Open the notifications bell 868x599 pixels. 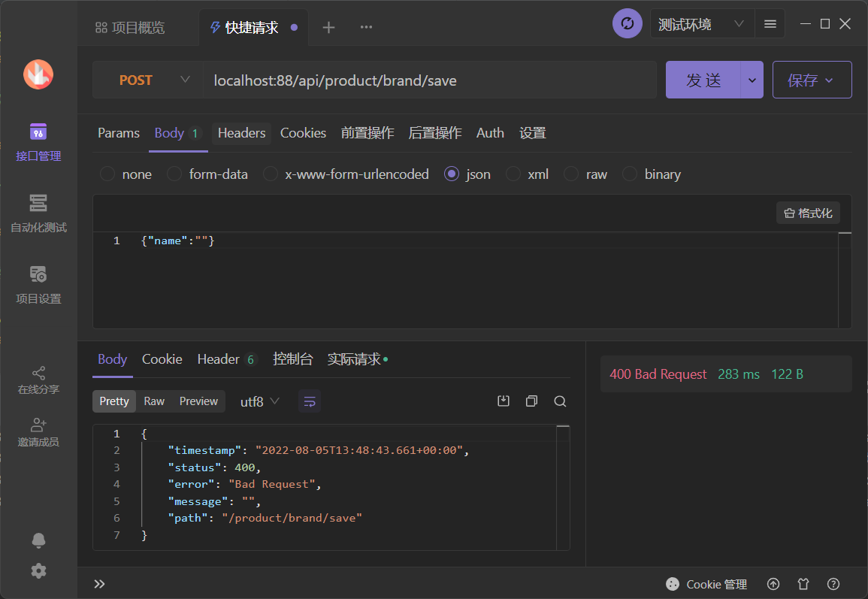38,540
